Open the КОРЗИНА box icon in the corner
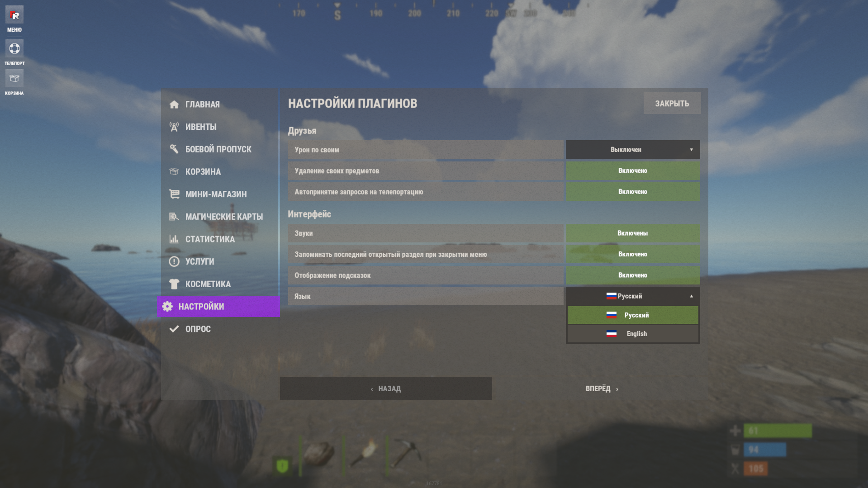The image size is (868, 488). 14,78
